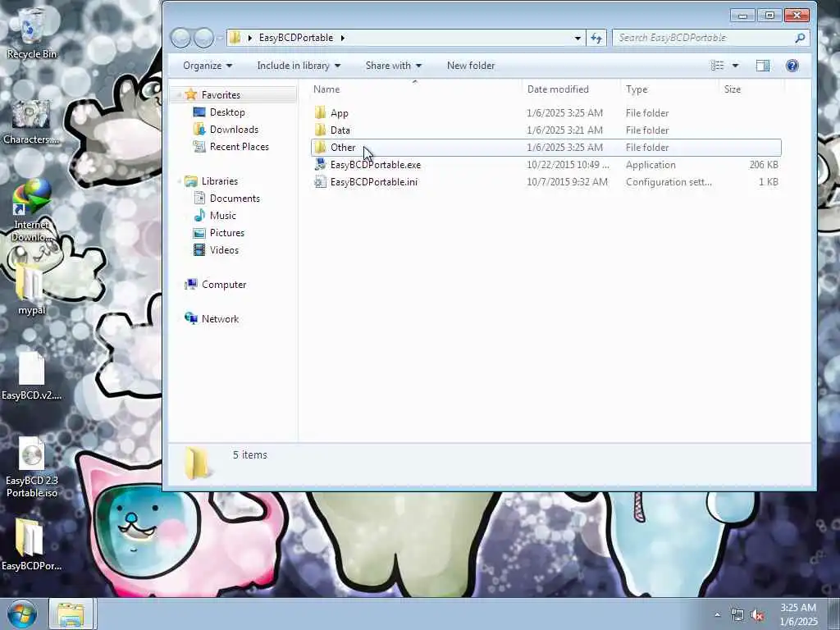Screen dimensions: 840x630
Task: Open the views options dropdown arrow
Action: point(735,66)
